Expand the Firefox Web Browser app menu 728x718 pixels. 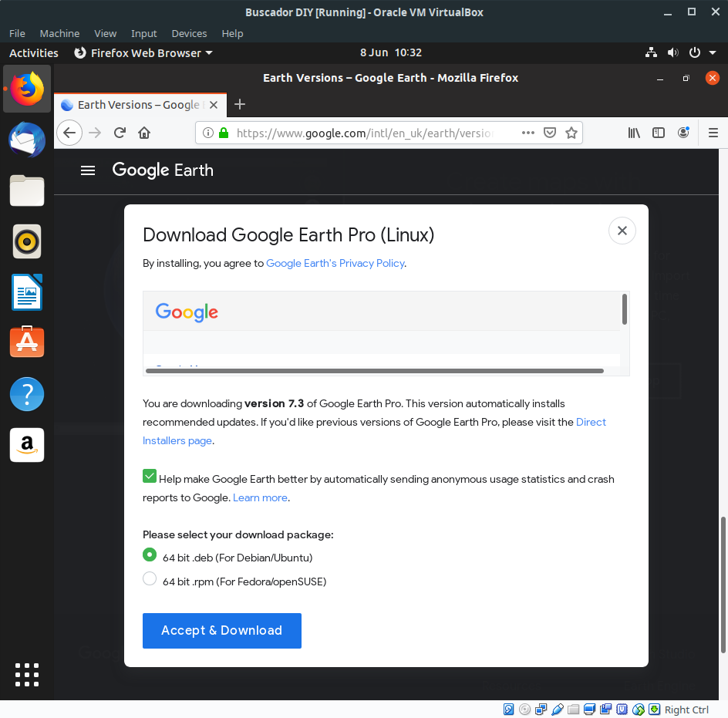click(x=143, y=53)
